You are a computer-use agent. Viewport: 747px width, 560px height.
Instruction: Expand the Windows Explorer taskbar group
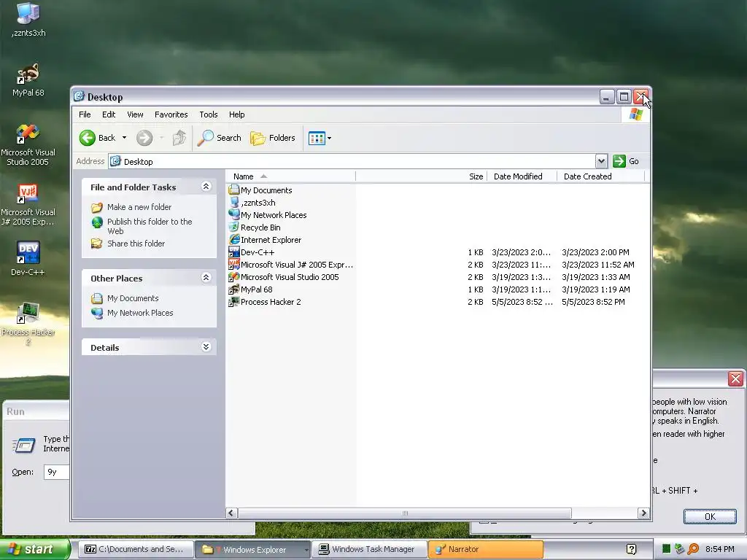tap(306, 550)
